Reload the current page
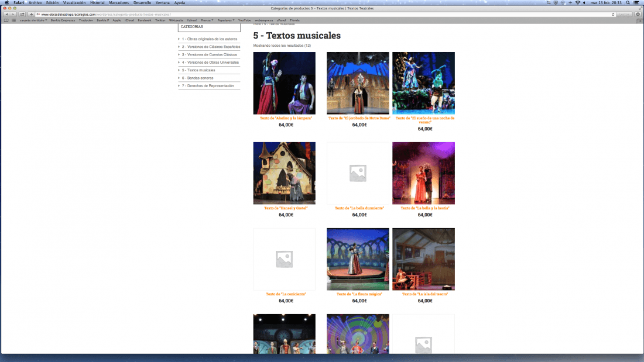This screenshot has width=644, height=362. point(613,15)
